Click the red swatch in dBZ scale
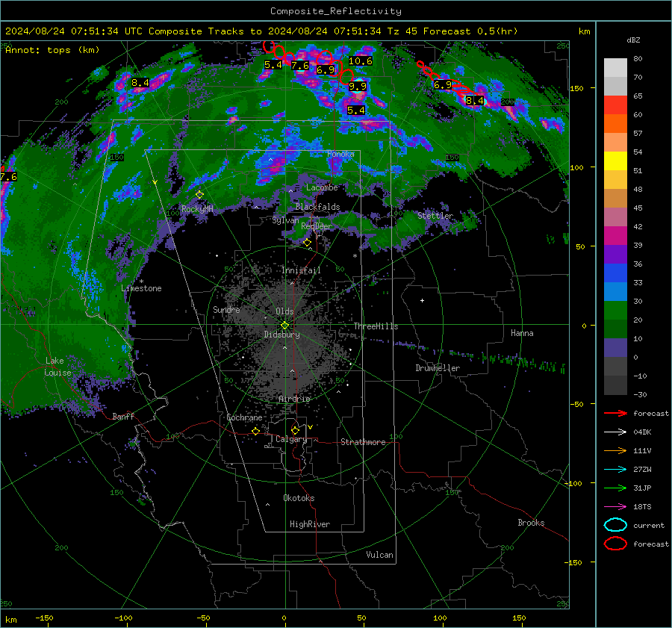 [615, 105]
